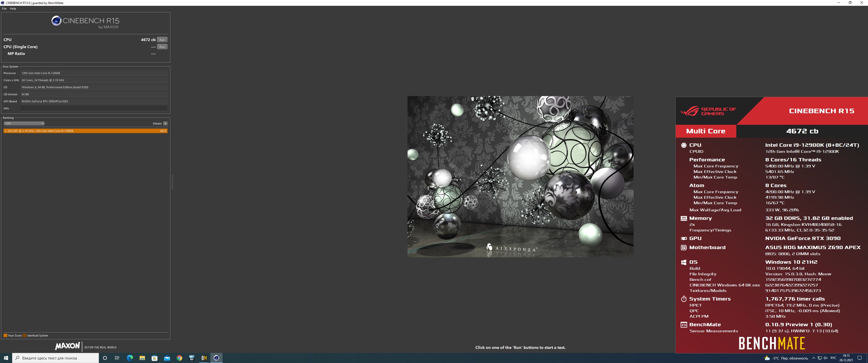Open the weather widget -5°C
The image size is (868, 363).
[786, 358]
